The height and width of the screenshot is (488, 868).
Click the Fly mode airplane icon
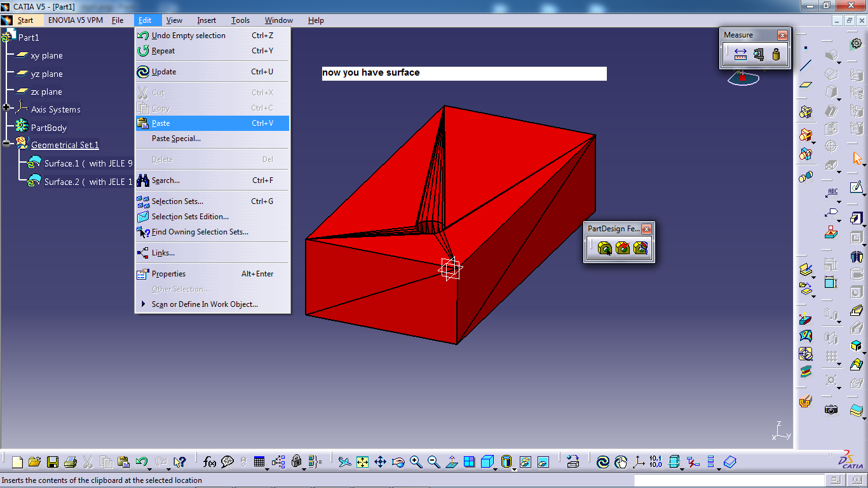click(x=344, y=462)
